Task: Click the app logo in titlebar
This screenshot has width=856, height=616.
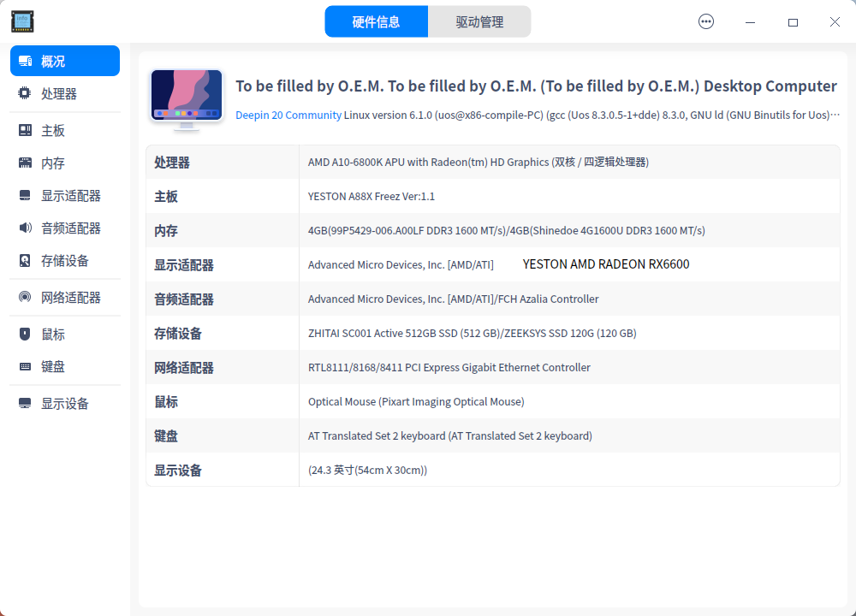Action: (x=22, y=21)
